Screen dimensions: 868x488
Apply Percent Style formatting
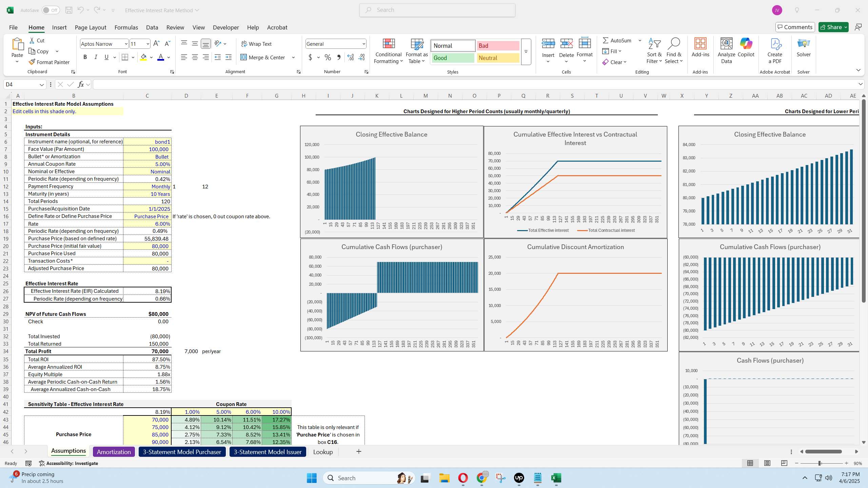327,57
